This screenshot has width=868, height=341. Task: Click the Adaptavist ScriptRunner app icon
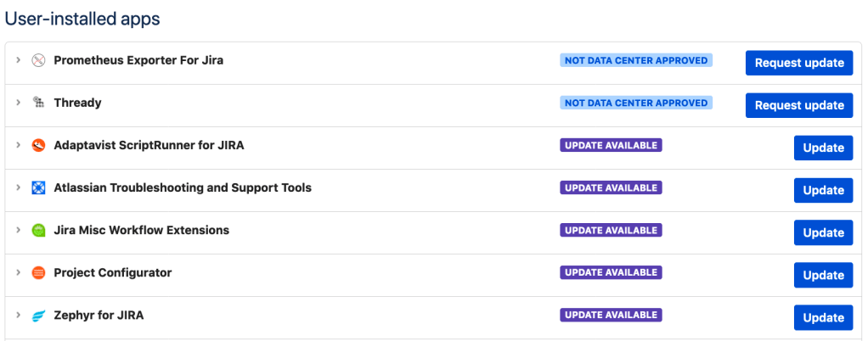[x=38, y=145]
